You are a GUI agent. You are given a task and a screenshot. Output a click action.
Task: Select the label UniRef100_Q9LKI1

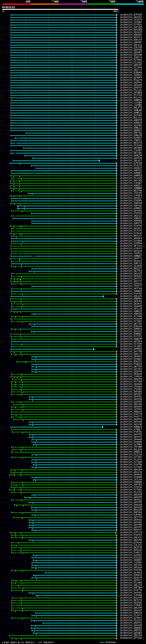131,45
